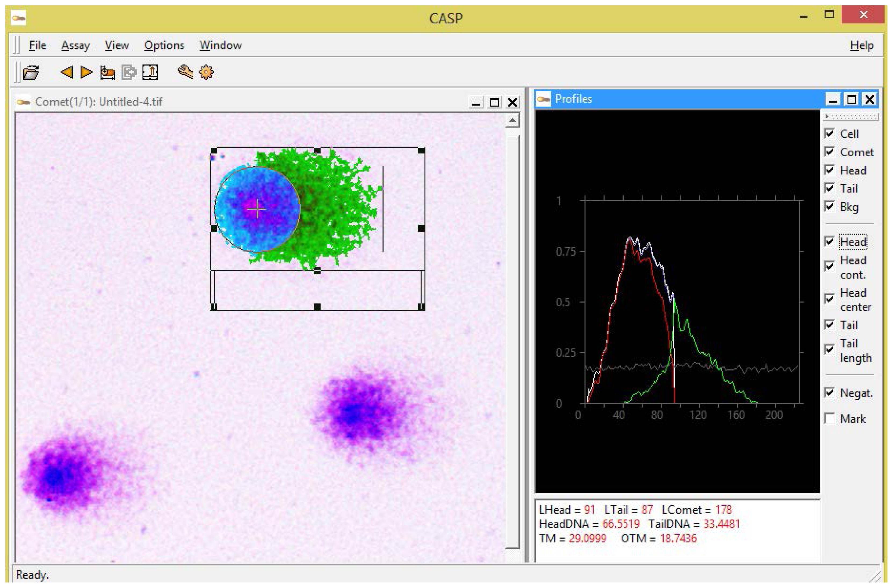Click the grayed-out export icon in toolbar
The image size is (893, 588).
pos(129,72)
